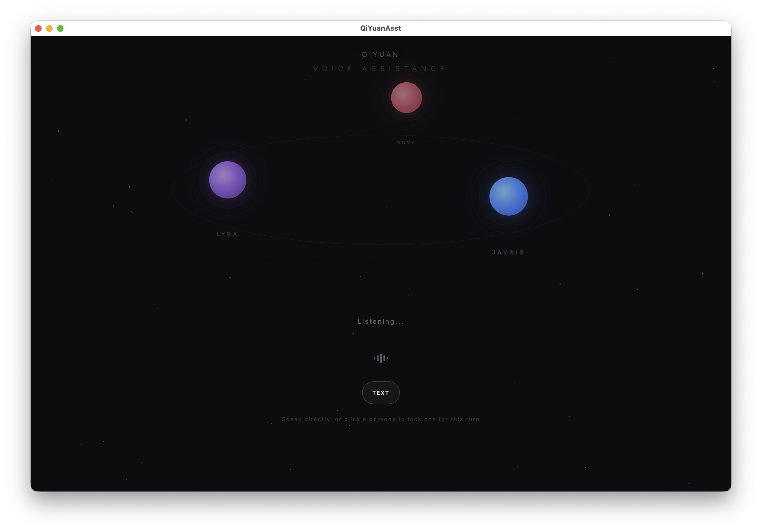Switch to TEXT input mode

[381, 393]
